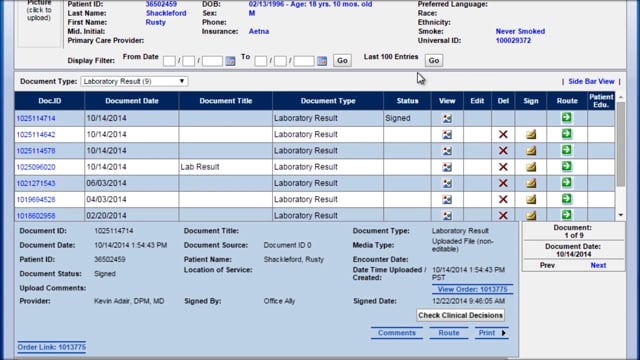View document 1025114642 via view icon
Screen dimensions: 640x360
coord(447,135)
